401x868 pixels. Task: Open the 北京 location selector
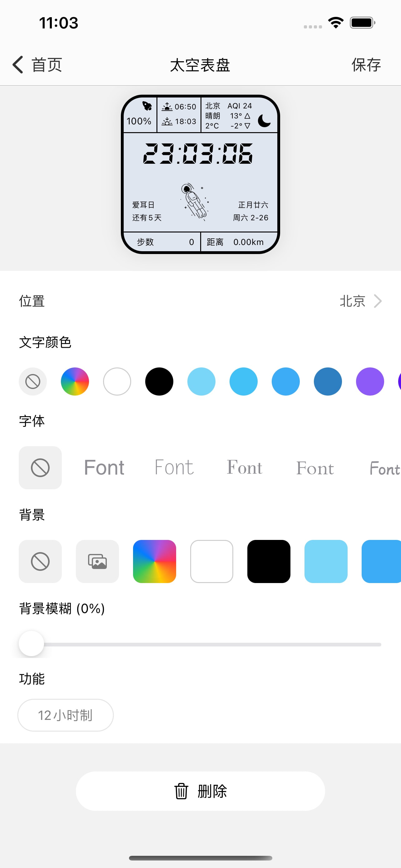tap(352, 301)
